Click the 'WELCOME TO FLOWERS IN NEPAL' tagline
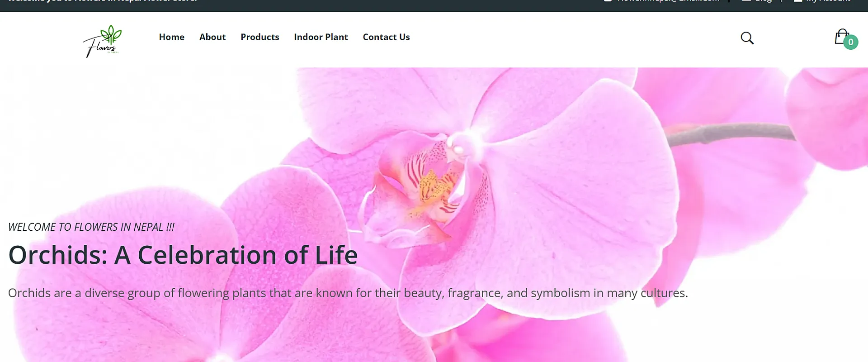 (91, 227)
